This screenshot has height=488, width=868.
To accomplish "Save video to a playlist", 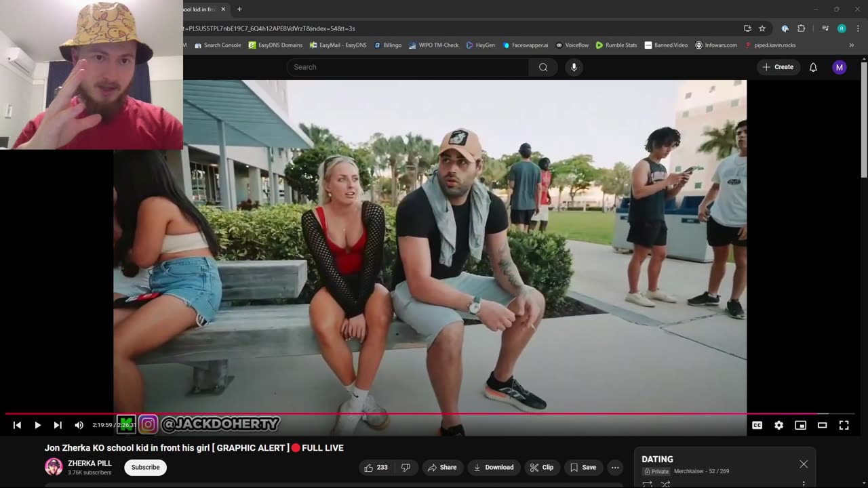I will point(583,467).
